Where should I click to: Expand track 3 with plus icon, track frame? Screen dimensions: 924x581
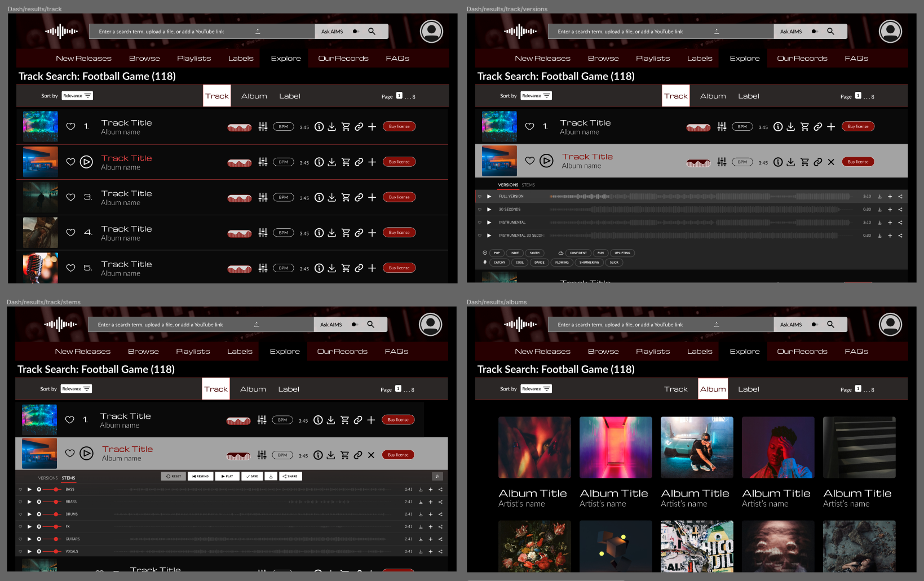[372, 197]
